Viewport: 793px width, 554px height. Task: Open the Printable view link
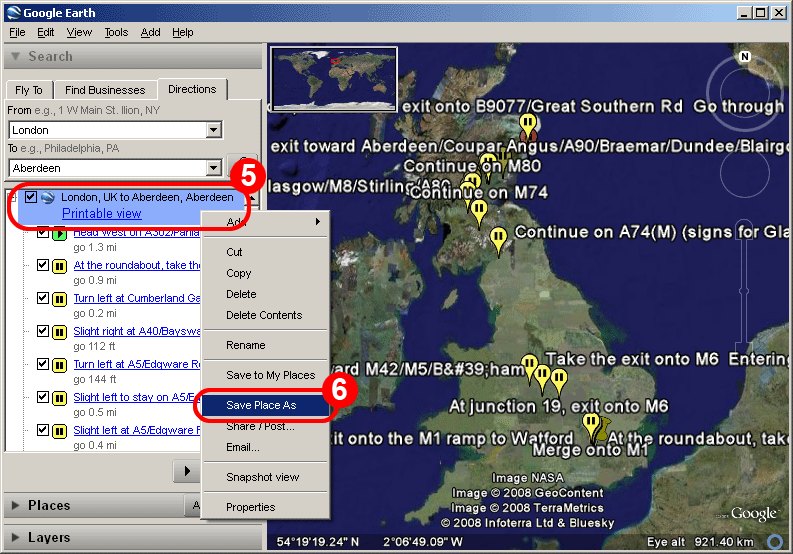(102, 214)
